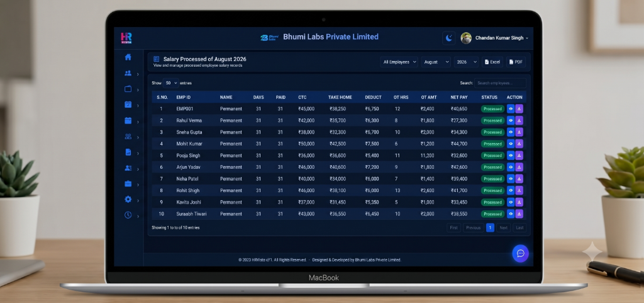Click the HR Vista logo

pos(126,38)
